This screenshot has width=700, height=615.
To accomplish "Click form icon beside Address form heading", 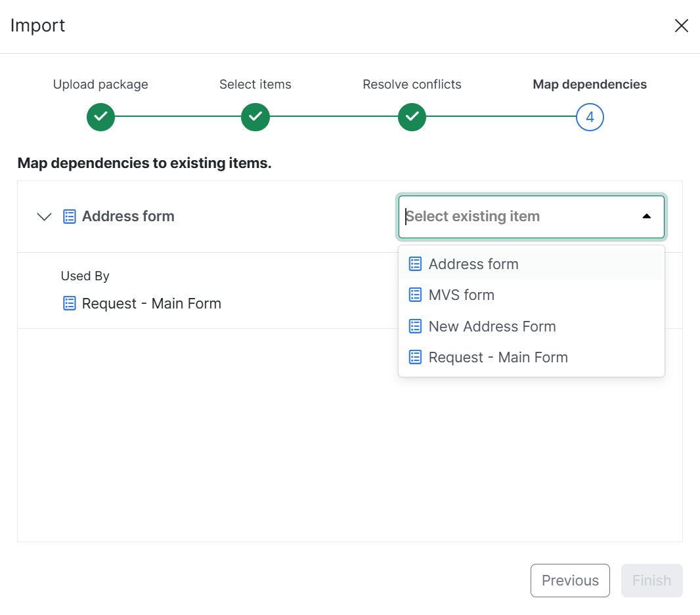I will pyautogui.click(x=70, y=217).
